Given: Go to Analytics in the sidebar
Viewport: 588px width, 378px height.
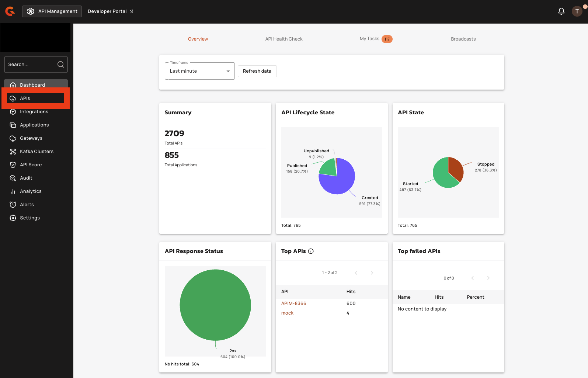Looking at the screenshot, I should pos(31,191).
